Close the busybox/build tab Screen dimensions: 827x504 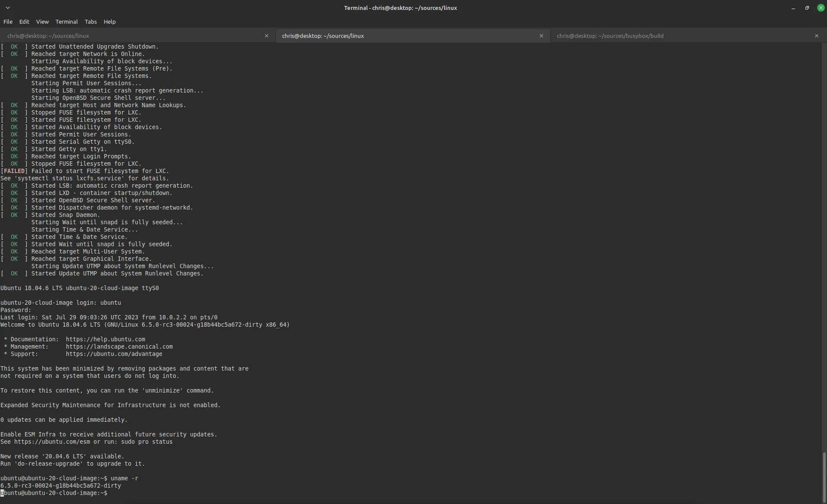click(817, 36)
